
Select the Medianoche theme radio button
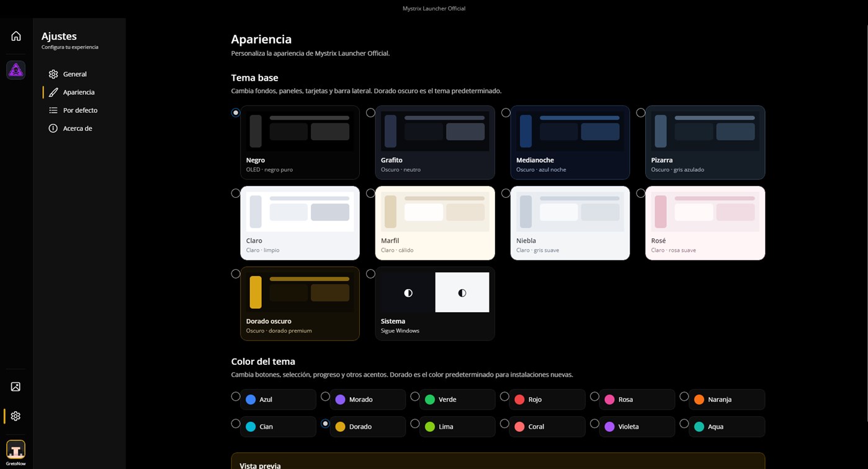(x=506, y=113)
